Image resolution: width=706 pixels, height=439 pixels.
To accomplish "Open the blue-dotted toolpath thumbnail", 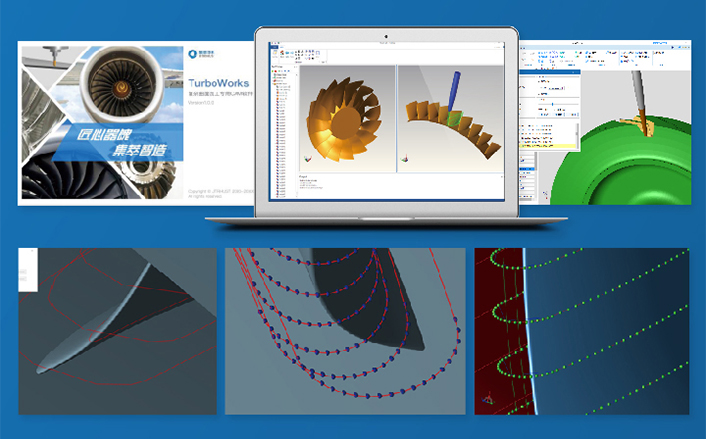I will point(345,331).
